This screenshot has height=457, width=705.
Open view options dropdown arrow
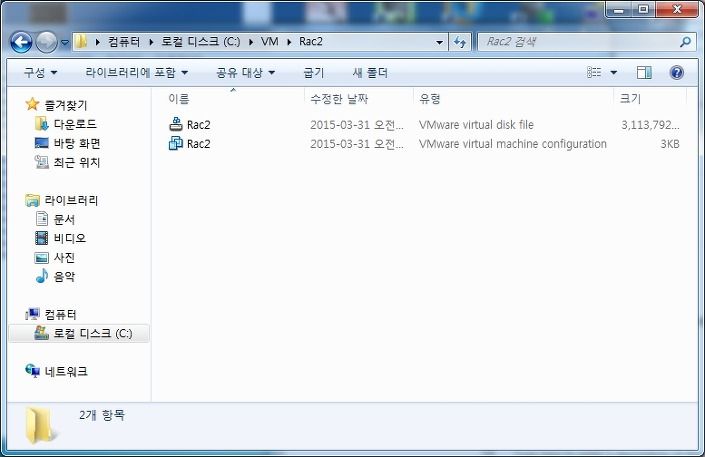(x=613, y=72)
